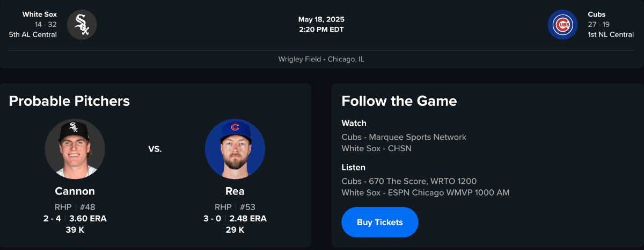Click the 2:20 PM EDT game time
This screenshot has height=250, width=644.
click(x=321, y=30)
